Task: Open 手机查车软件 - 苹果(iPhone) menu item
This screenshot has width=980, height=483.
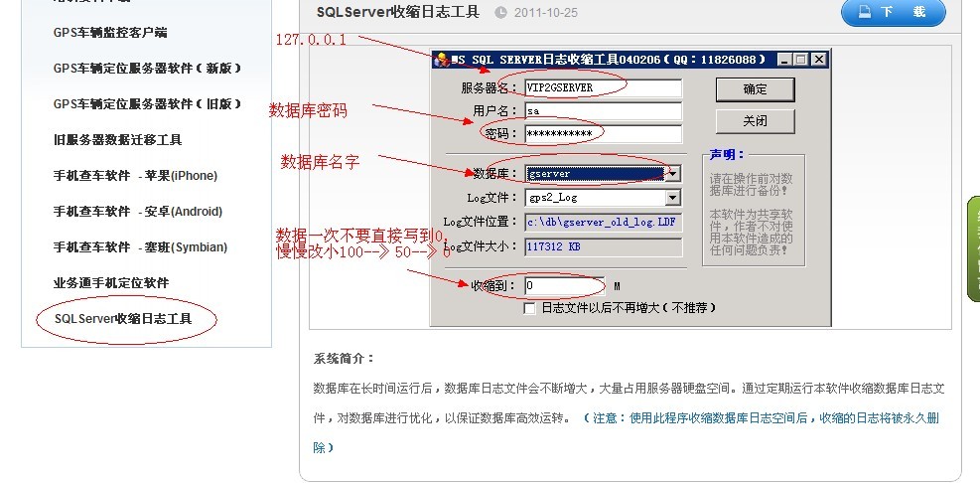Action: pyautogui.click(x=135, y=176)
